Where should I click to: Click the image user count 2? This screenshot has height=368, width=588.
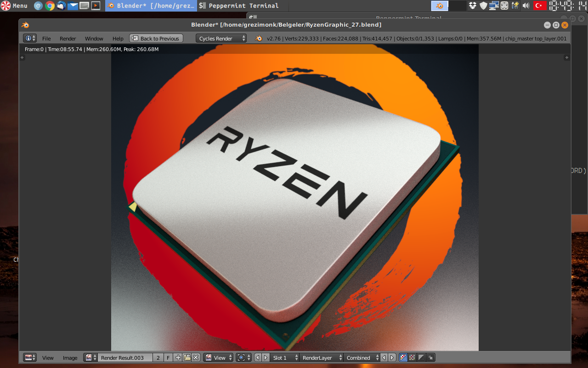pyautogui.click(x=158, y=357)
